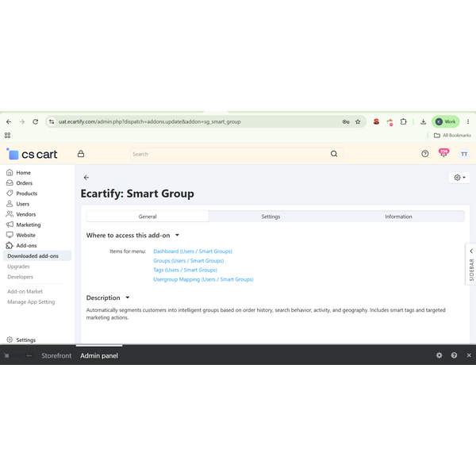Select Upgrades submenu item
476x476 pixels.
click(x=18, y=267)
